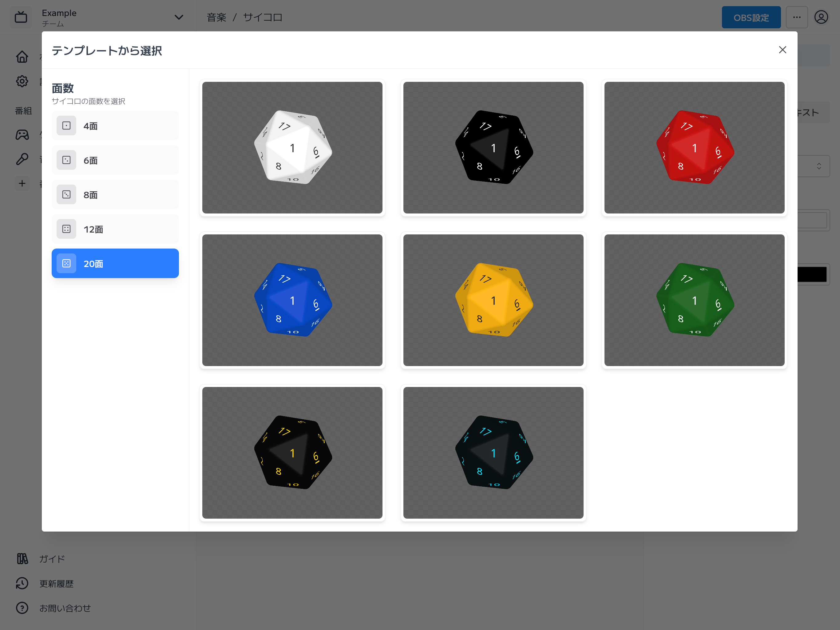
Task: Click the home icon in sidebar
Action: click(22, 57)
